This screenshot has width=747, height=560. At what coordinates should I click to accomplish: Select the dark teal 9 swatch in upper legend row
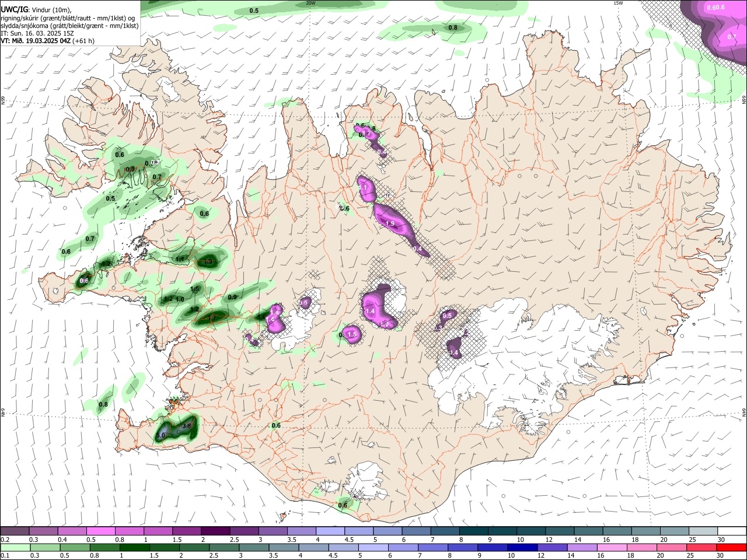(502, 530)
